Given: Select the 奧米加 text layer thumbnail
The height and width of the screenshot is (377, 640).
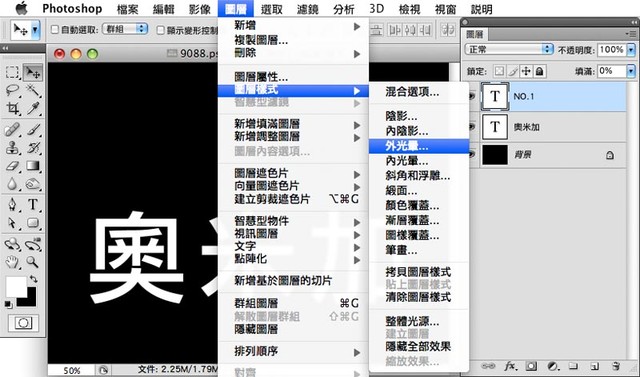Looking at the screenshot, I should 495,126.
